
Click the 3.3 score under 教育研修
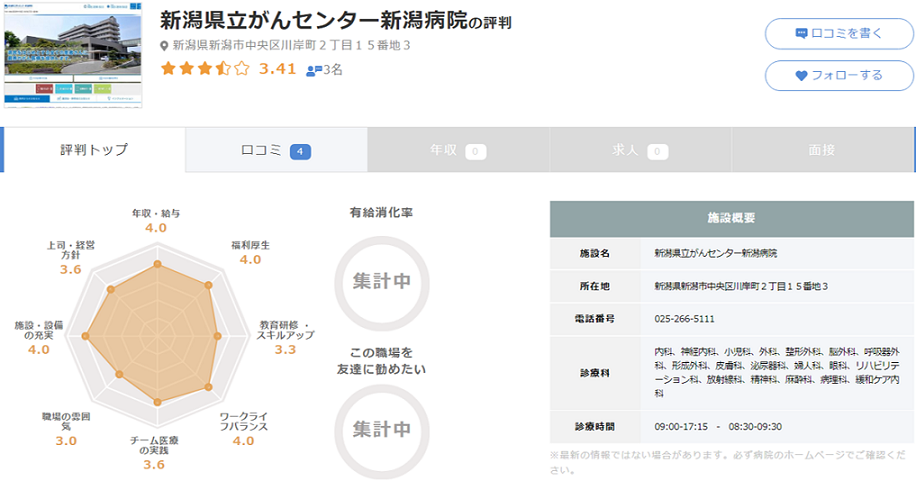[285, 349]
